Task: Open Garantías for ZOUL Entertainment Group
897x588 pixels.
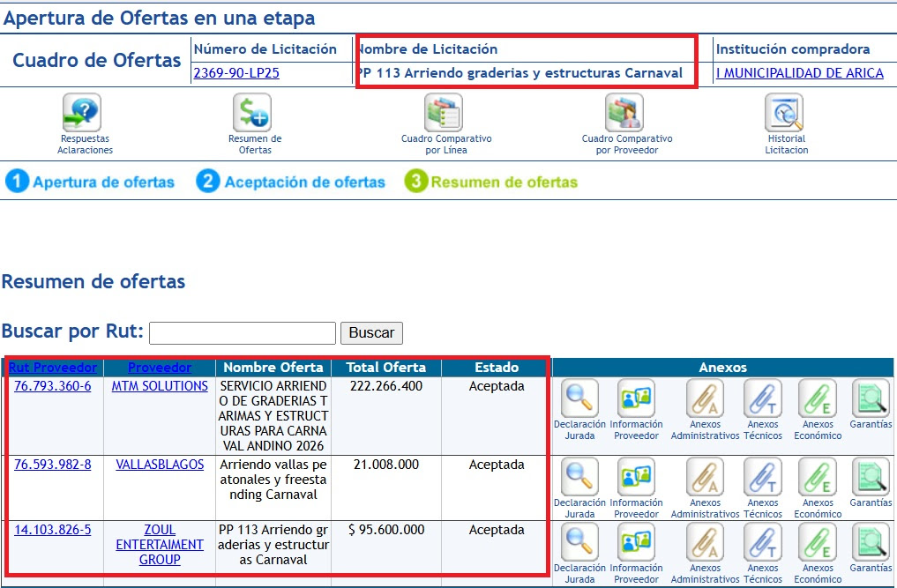Action: 870,542
